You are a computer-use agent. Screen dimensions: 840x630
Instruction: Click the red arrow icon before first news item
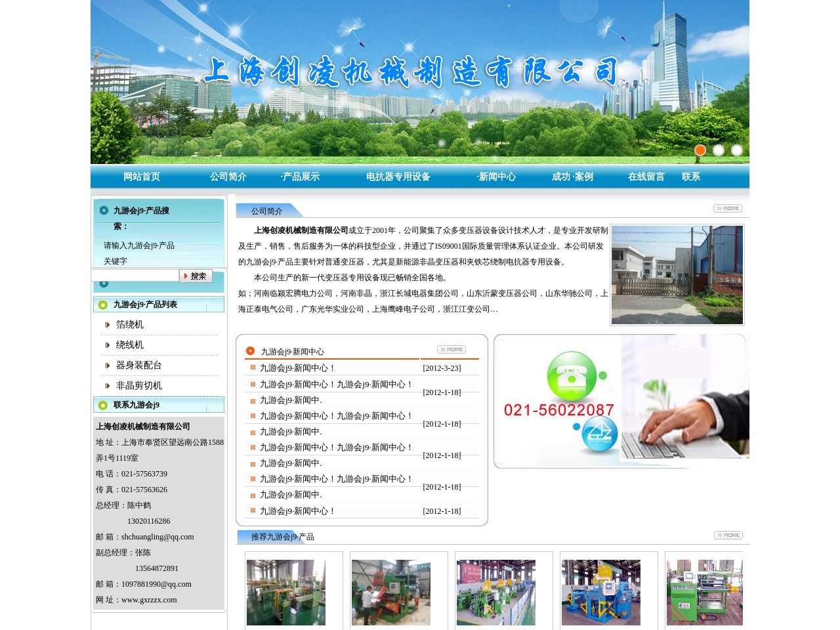pos(252,368)
